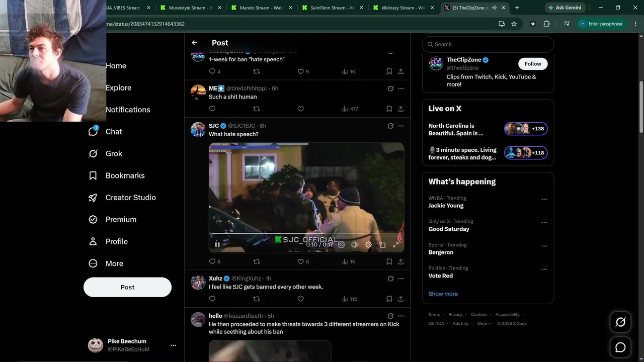Share the "Such a shit human" reply

click(401, 109)
